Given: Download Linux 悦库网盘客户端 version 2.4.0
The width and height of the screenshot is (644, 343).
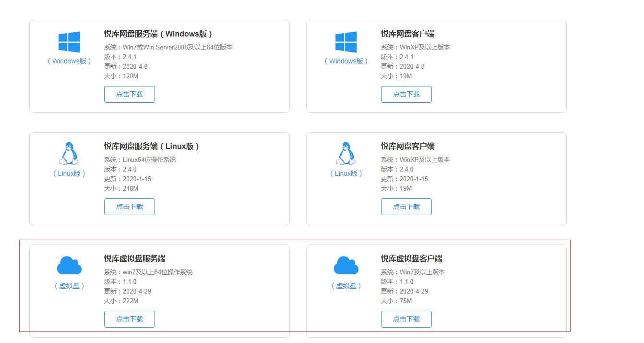Looking at the screenshot, I should coord(406,207).
